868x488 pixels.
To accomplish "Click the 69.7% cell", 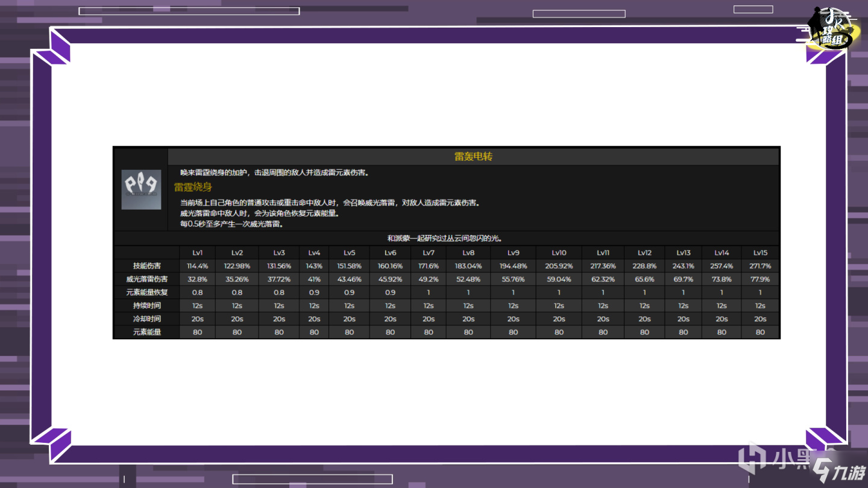I will pyautogui.click(x=683, y=279).
